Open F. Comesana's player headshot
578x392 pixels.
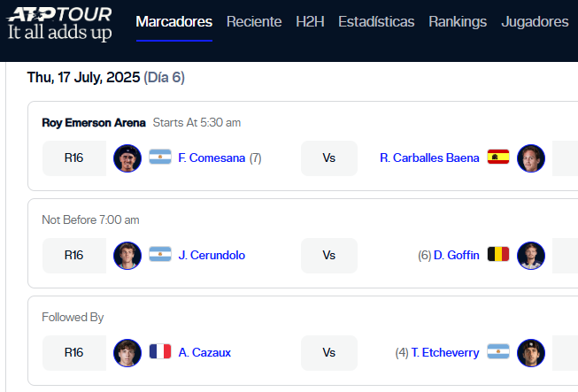127,158
